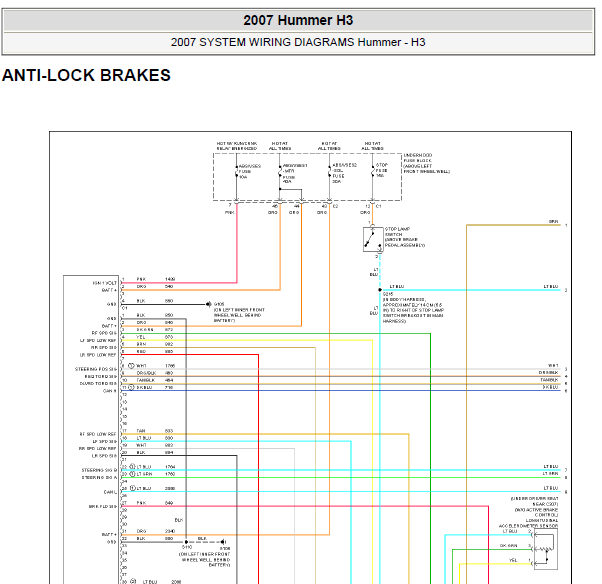Click the S110 splice dot
This screenshot has height=584, width=602.
[186, 542]
